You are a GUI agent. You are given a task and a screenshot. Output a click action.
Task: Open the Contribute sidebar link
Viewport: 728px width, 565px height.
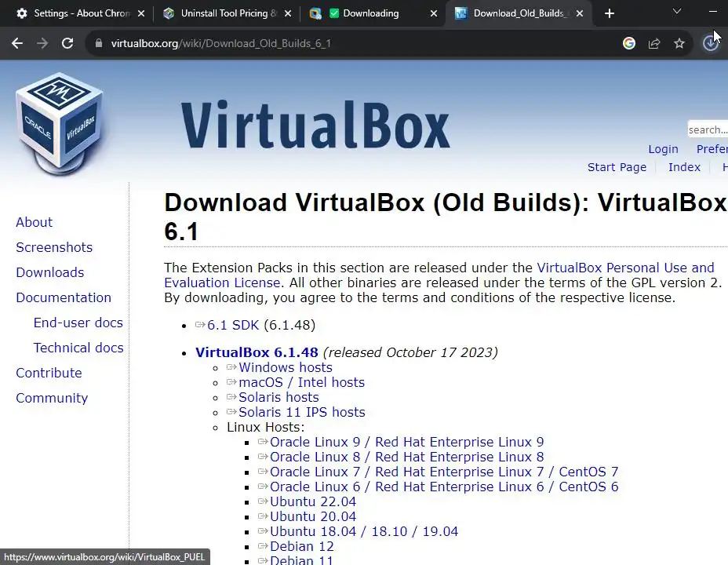click(x=49, y=373)
